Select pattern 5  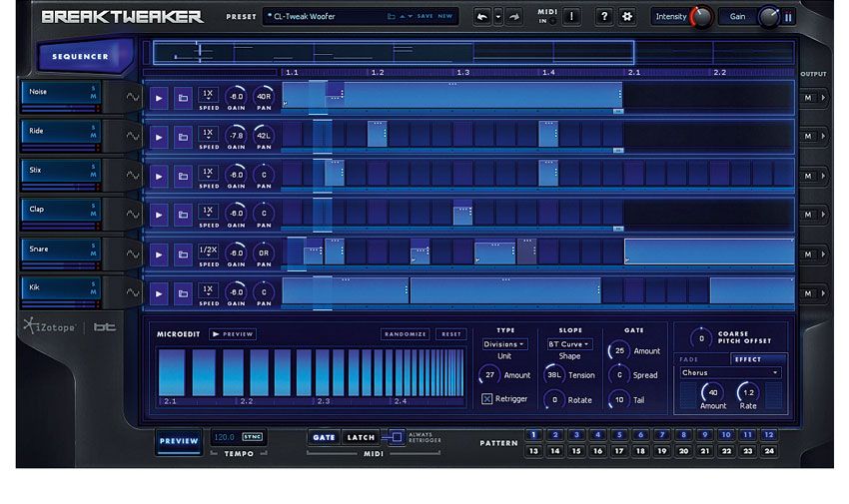click(619, 435)
